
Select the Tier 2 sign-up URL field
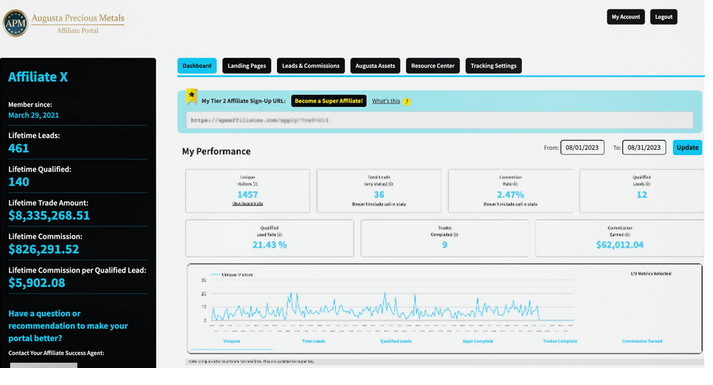(x=440, y=120)
